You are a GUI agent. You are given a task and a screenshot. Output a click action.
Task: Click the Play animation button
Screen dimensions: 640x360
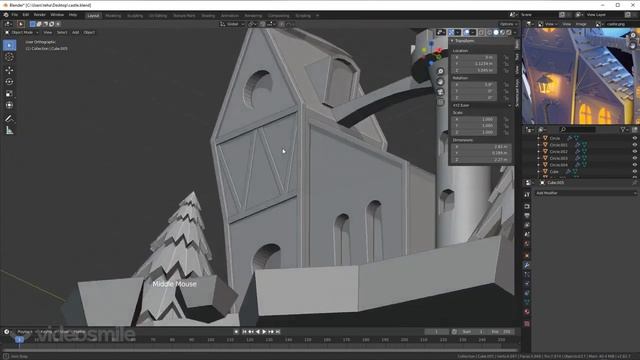pyautogui.click(x=264, y=332)
